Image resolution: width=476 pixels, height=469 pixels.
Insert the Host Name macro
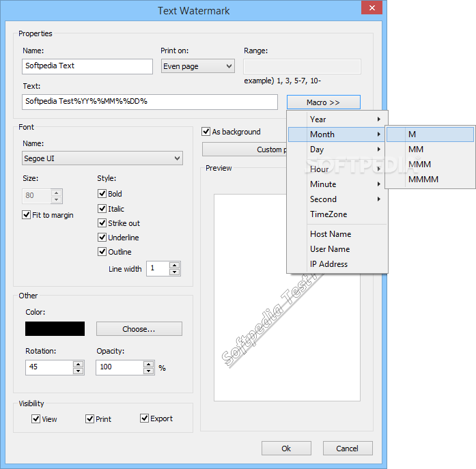pyautogui.click(x=337, y=234)
